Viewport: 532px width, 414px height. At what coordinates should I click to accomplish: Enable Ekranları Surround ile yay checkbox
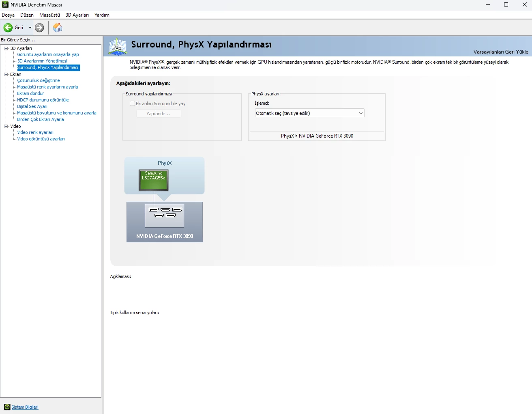tap(132, 103)
